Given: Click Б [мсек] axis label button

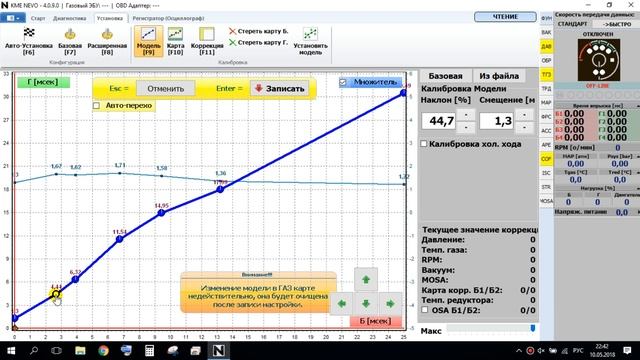Looking at the screenshot, I should tap(376, 321).
